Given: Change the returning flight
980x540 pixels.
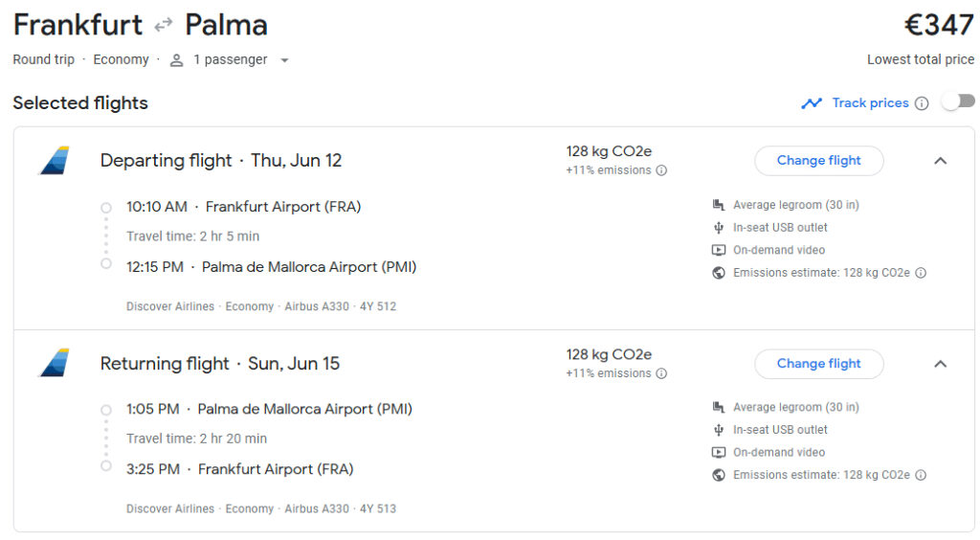Looking at the screenshot, I should [x=818, y=364].
